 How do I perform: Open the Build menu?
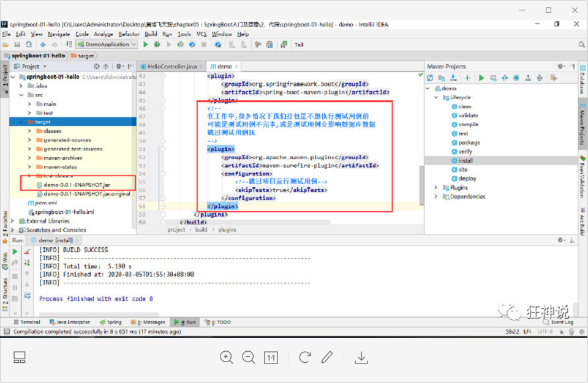click(x=151, y=34)
